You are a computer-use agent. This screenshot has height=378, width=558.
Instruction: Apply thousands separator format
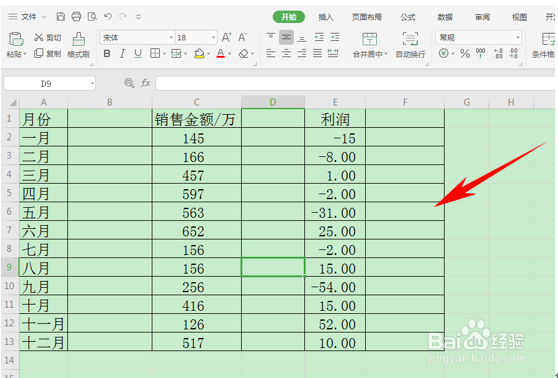481,54
